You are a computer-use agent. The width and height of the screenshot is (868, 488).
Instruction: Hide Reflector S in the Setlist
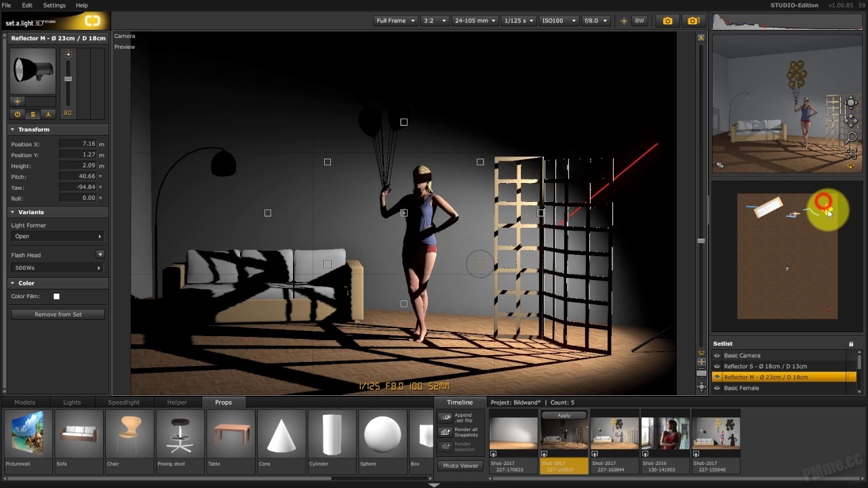[717, 366]
